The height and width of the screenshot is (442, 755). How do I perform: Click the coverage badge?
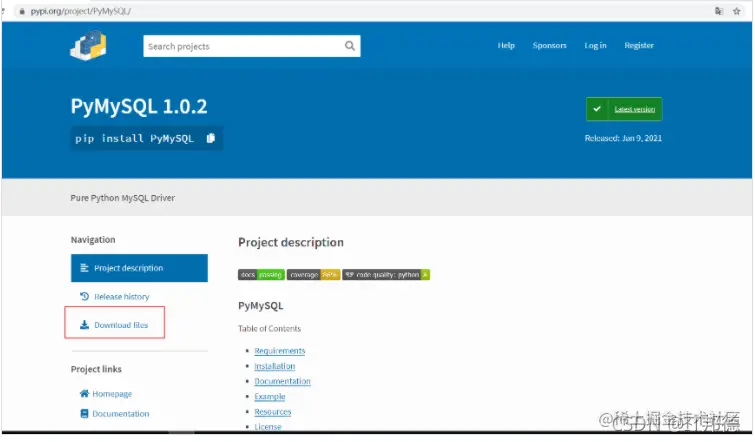[313, 274]
